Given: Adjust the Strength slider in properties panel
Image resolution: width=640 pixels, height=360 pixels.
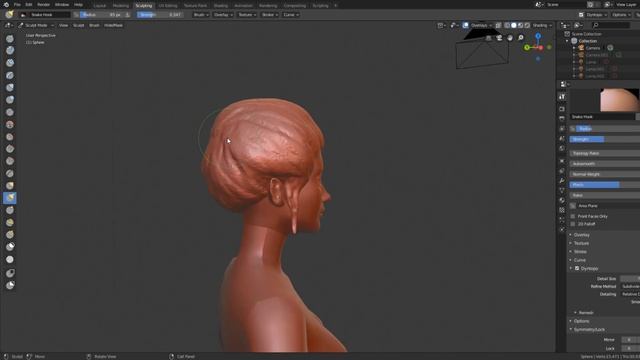Looking at the screenshot, I should 605,139.
